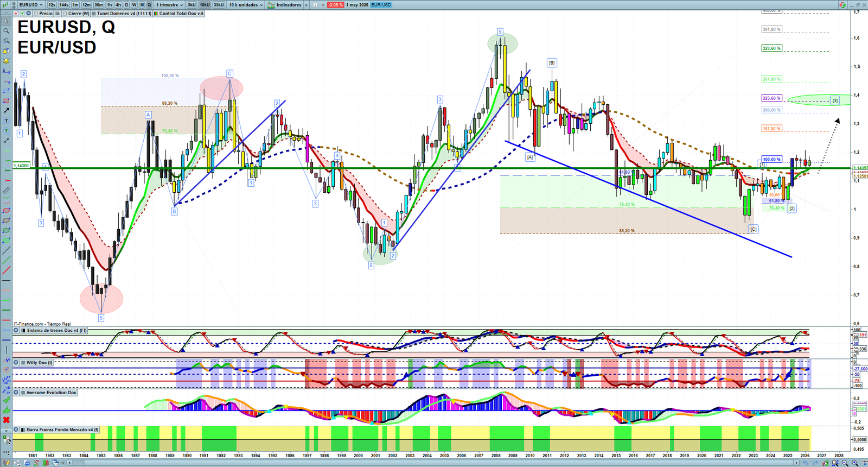Image resolution: width=868 pixels, height=467 pixels.
Task: Toggle the Precio checkbox
Action: 36,14
